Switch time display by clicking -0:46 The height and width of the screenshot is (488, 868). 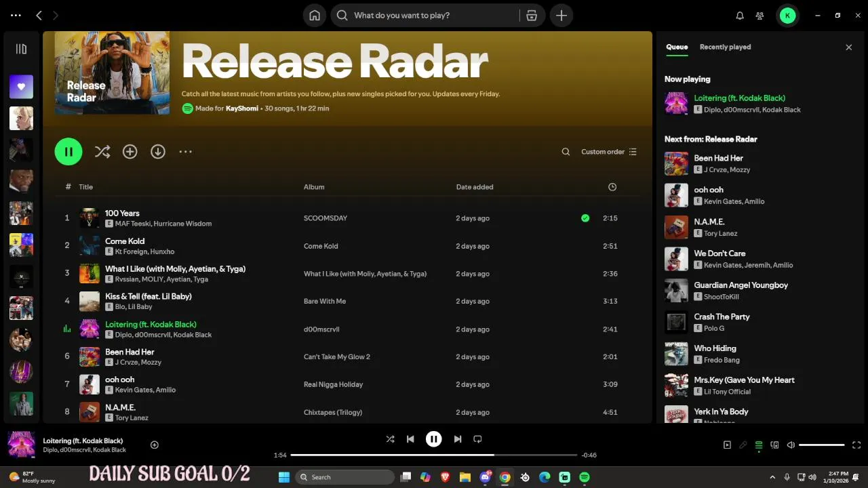click(x=589, y=455)
